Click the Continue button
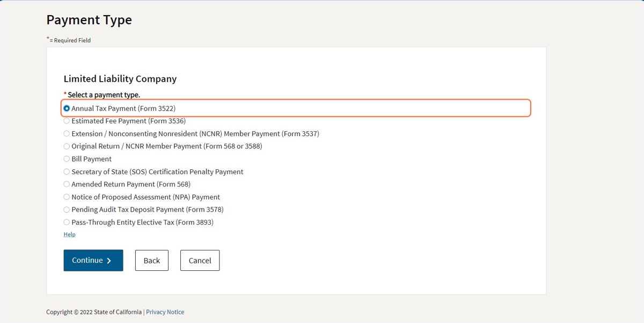 click(x=93, y=260)
